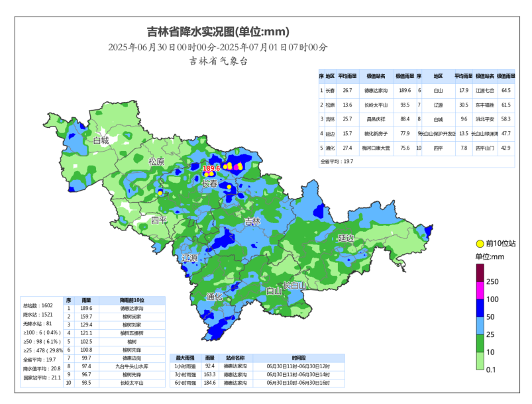Pick the dark maroon swatch atop the legend
This screenshot has width=532, height=404.
pos(480,272)
